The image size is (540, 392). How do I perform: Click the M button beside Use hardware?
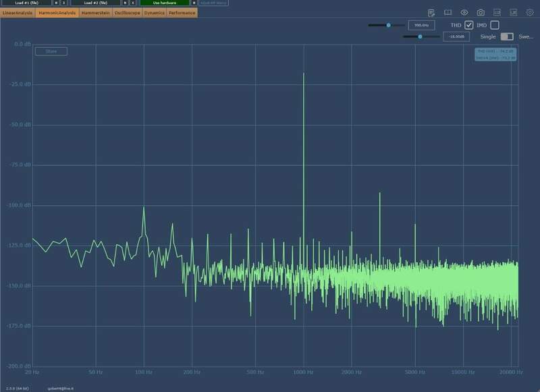click(x=194, y=3)
